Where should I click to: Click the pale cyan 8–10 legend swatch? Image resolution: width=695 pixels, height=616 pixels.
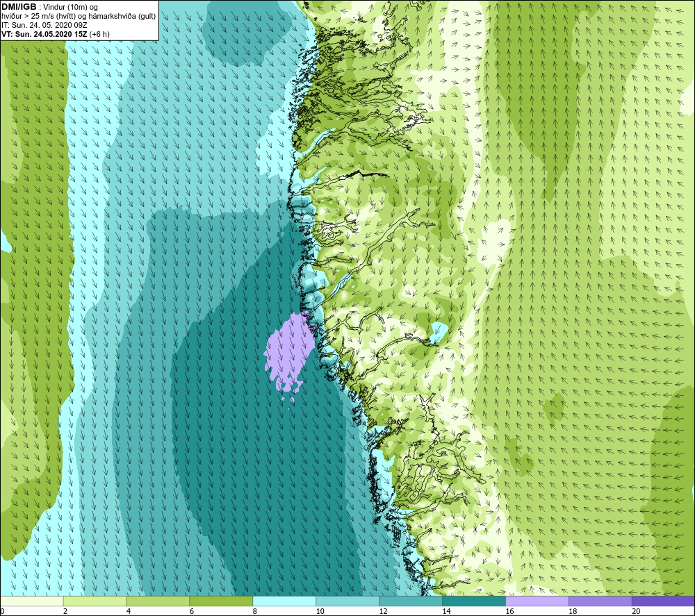click(x=284, y=601)
